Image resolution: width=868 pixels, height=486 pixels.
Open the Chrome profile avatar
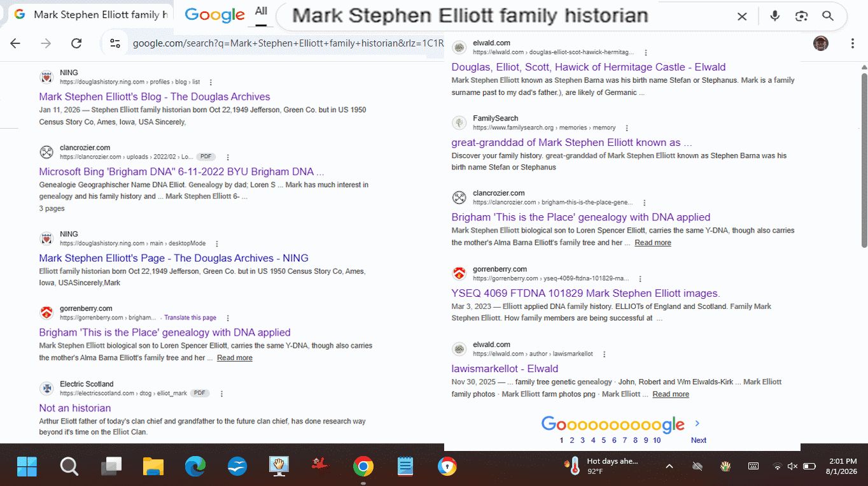821,43
